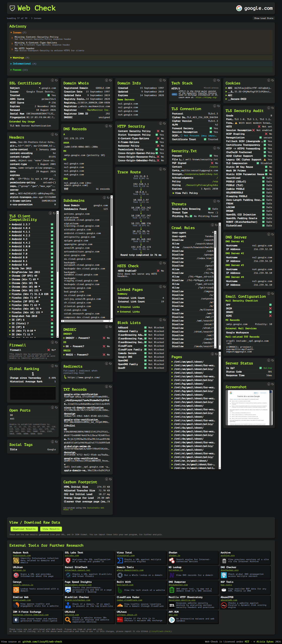282x644 pixels.
Task: Refresh the TXT Records card
Action: 110,387
